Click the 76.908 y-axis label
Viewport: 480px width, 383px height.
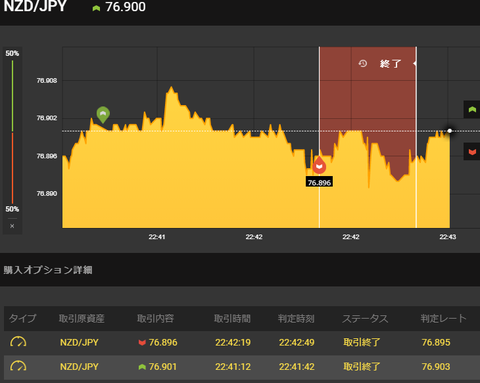click(x=47, y=80)
